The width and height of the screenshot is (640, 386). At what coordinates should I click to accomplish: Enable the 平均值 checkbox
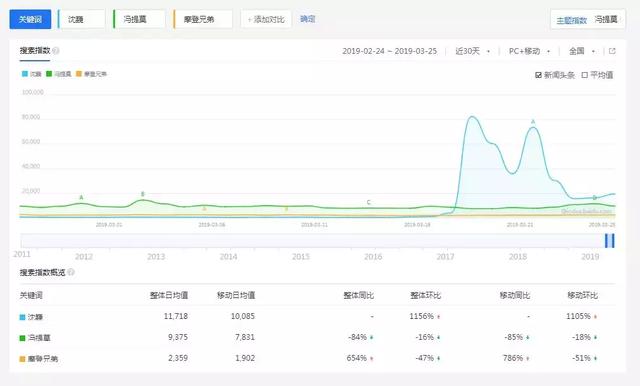[x=584, y=75]
